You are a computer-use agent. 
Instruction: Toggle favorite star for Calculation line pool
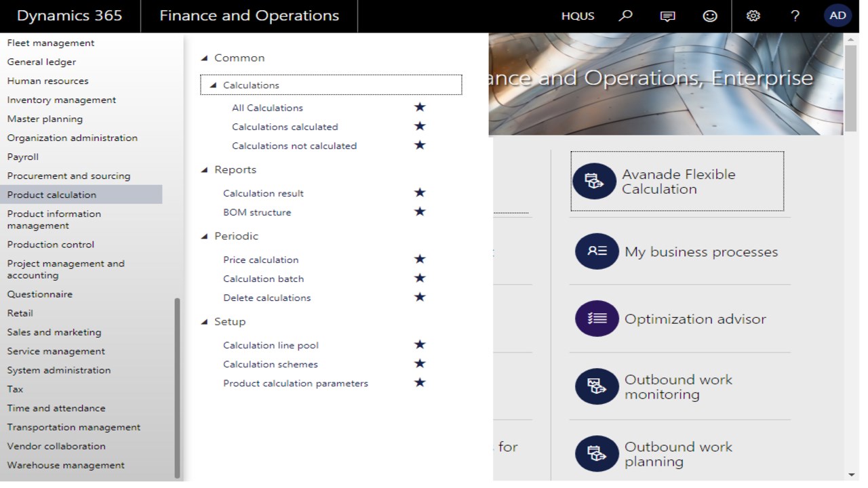coord(420,344)
